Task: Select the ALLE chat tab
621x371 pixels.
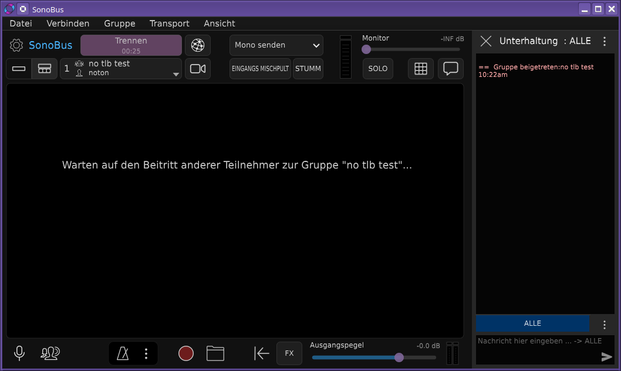Action: [532, 323]
